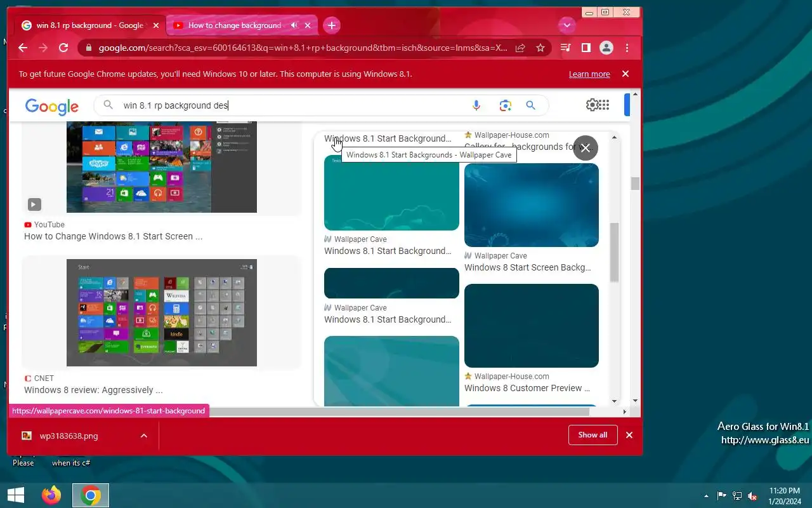The height and width of the screenshot is (508, 812).
Task: Click the 'Show all' downloads button
Action: pos(593,435)
